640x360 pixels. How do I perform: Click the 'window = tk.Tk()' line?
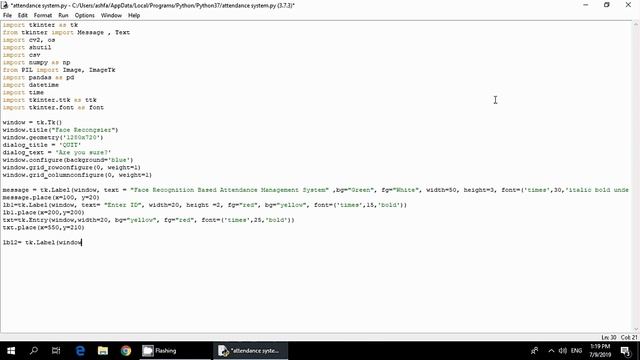coord(33,122)
